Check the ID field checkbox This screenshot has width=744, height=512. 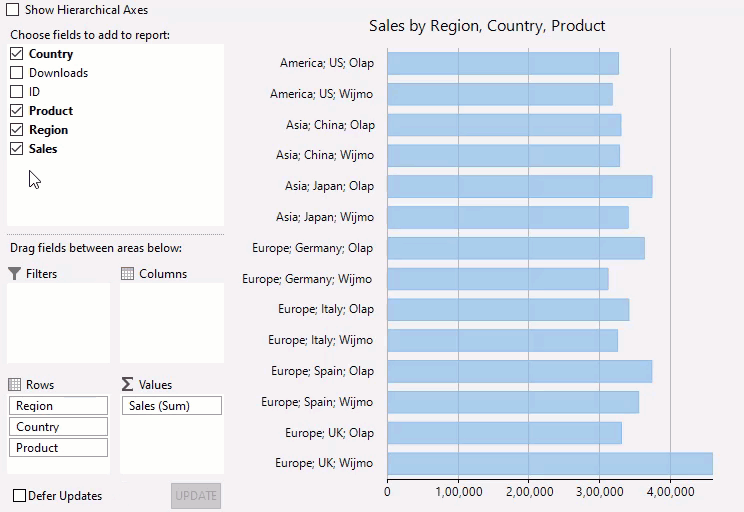[x=16, y=92]
